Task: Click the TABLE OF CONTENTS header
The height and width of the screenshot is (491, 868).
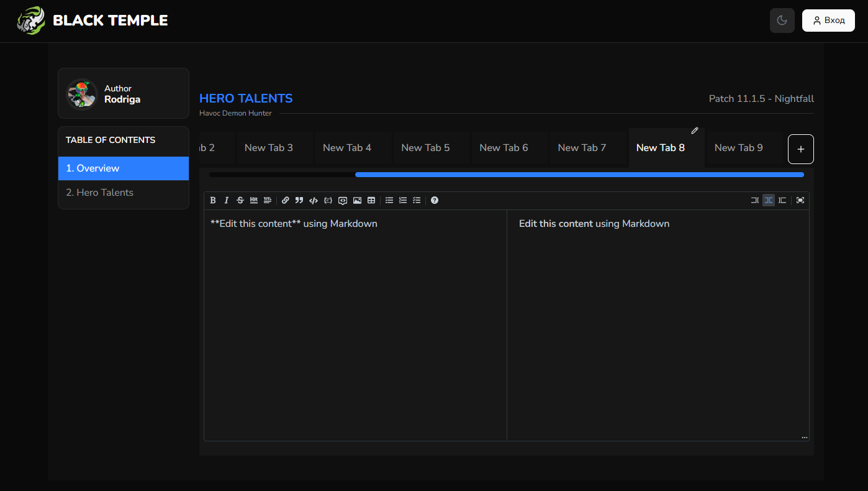Action: [111, 140]
